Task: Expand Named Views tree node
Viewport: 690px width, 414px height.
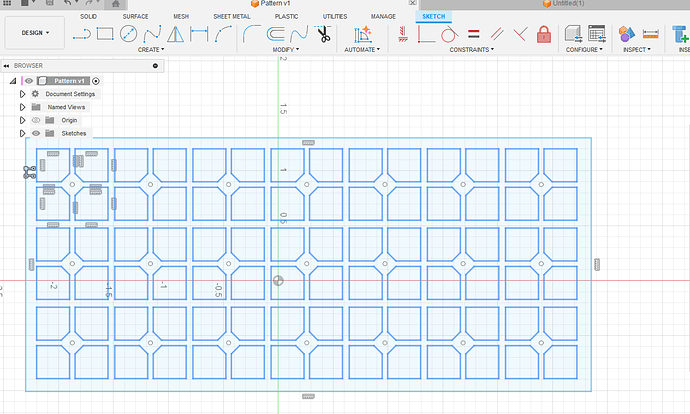Action: click(x=22, y=107)
